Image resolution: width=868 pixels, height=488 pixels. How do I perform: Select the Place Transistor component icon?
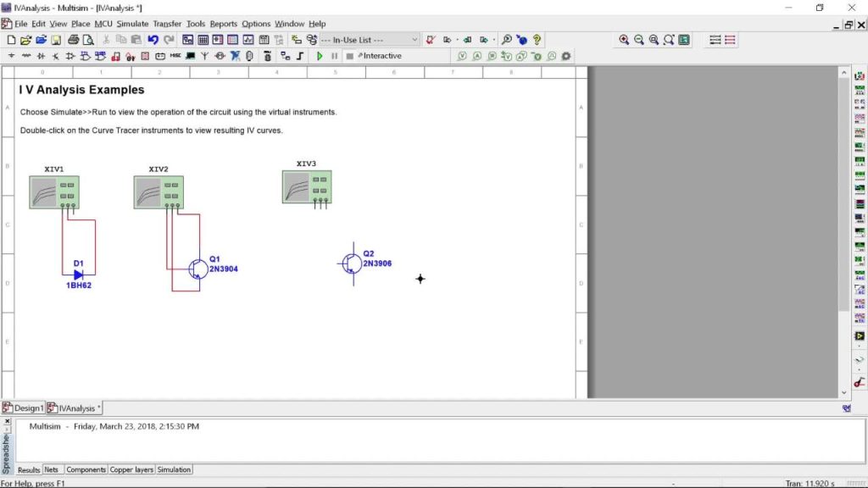click(x=55, y=56)
